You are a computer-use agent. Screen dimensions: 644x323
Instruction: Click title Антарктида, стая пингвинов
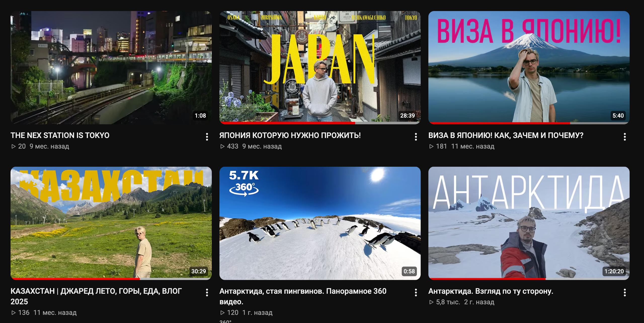tap(303, 296)
